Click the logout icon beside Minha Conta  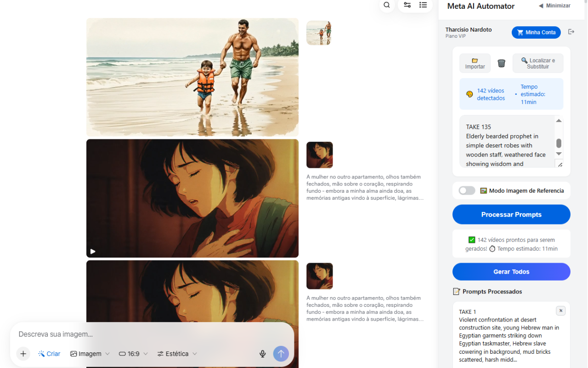[571, 32]
